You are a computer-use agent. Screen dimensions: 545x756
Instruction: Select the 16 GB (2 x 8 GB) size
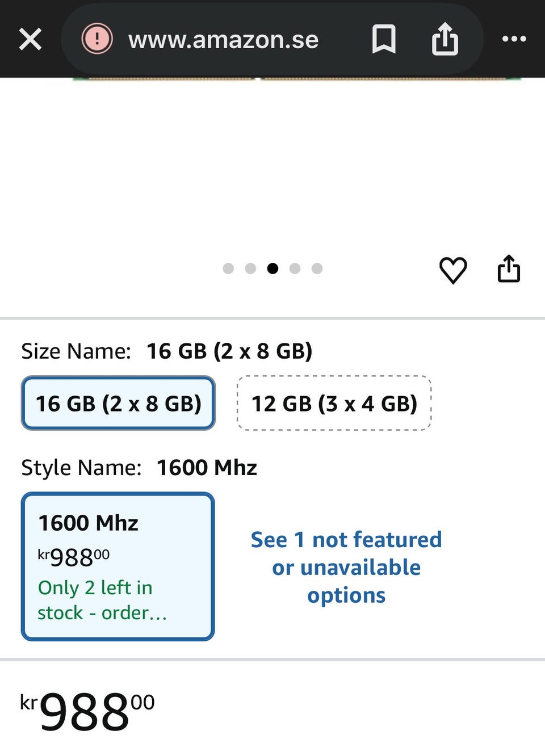point(118,403)
